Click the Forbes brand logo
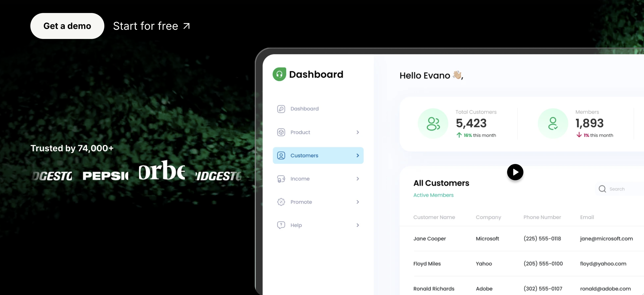Viewport: 644px width, 295px height. coord(162,170)
